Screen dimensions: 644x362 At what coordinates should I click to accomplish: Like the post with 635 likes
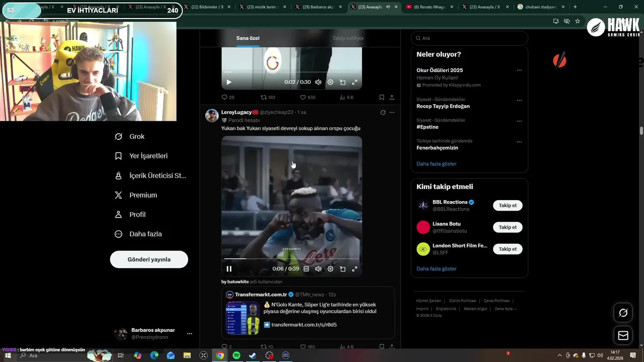(x=307, y=97)
